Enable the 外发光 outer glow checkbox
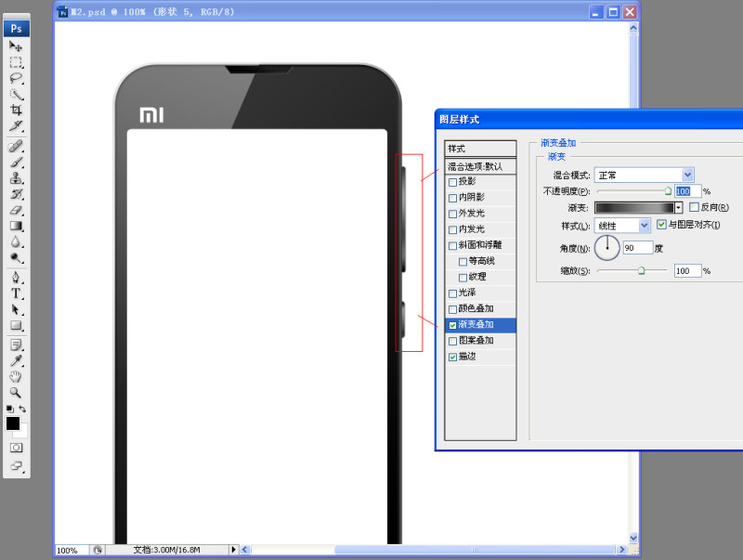Screen dimensions: 743x560 click(452, 215)
